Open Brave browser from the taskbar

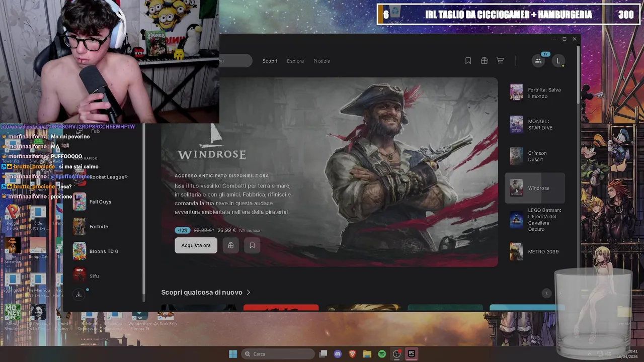tap(353, 354)
